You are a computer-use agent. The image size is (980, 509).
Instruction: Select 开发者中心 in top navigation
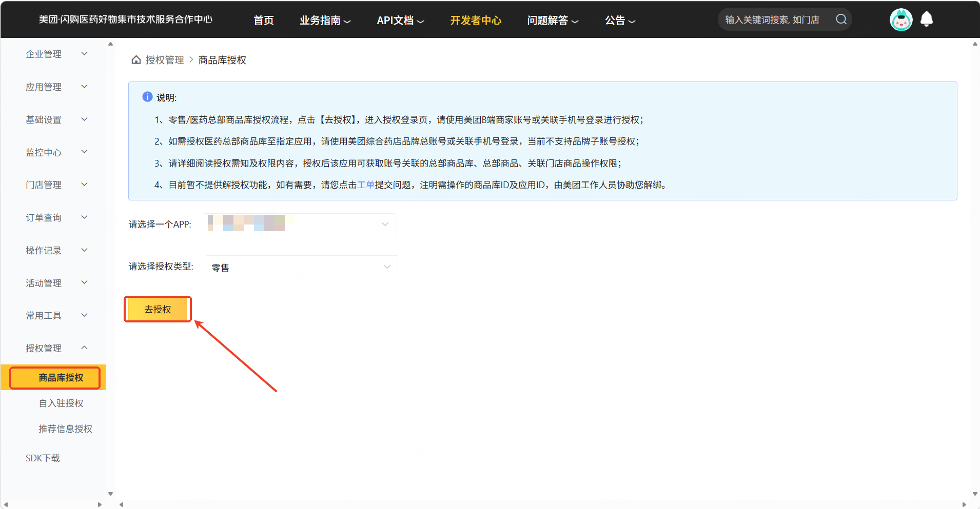pyautogui.click(x=476, y=21)
